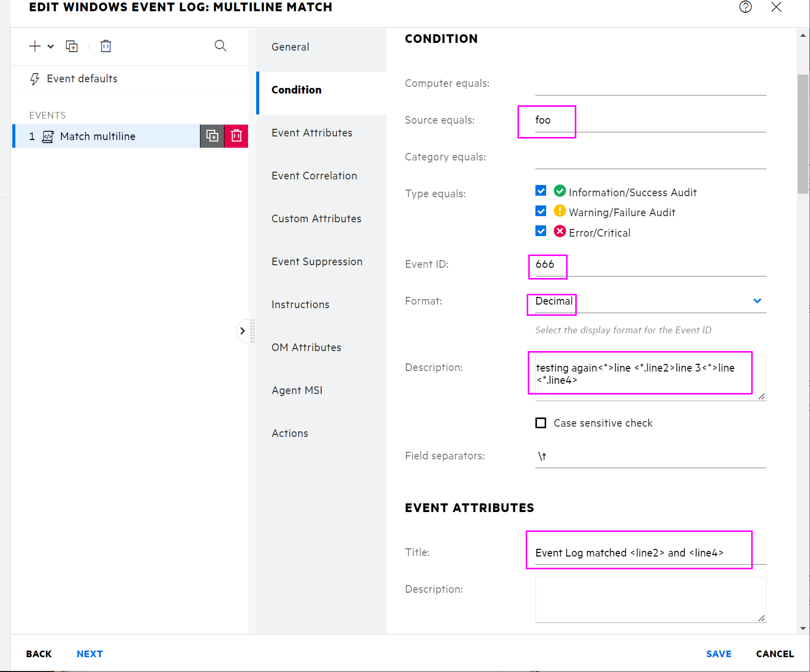This screenshot has width=810, height=672.
Task: Open help with the question mark icon
Action: pyautogui.click(x=745, y=7)
